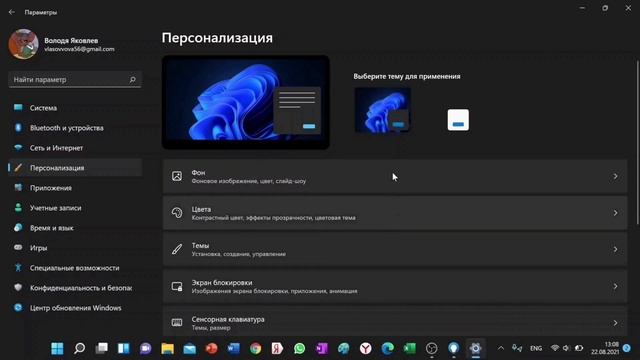The width and height of the screenshot is (640, 360).
Task: Open OneNote from the taskbar
Action: click(322, 348)
